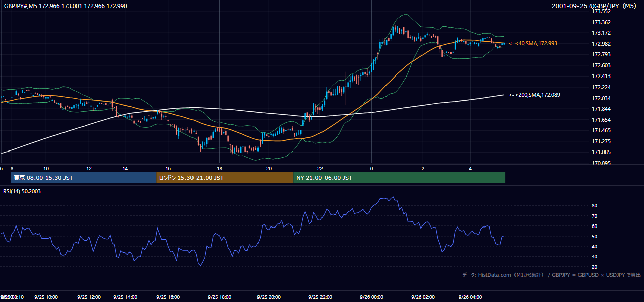Image resolution: width=644 pixels, height=302 pixels.
Task: Click price axis value 170.895
Action: pos(601,163)
